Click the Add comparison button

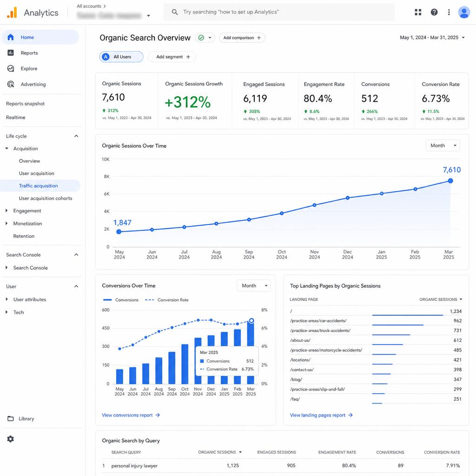pyautogui.click(x=242, y=38)
